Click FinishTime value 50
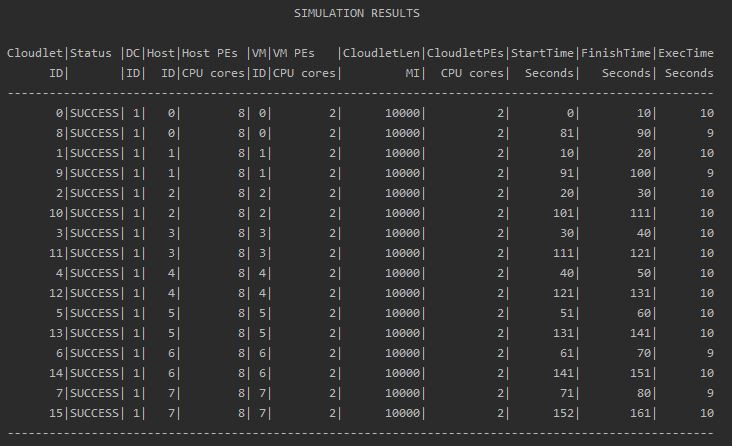 click(644, 273)
